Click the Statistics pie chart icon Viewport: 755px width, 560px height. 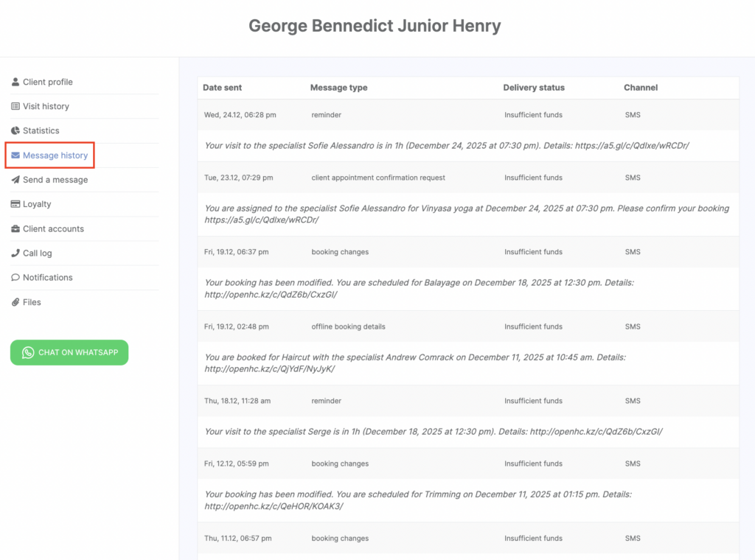[x=15, y=130]
